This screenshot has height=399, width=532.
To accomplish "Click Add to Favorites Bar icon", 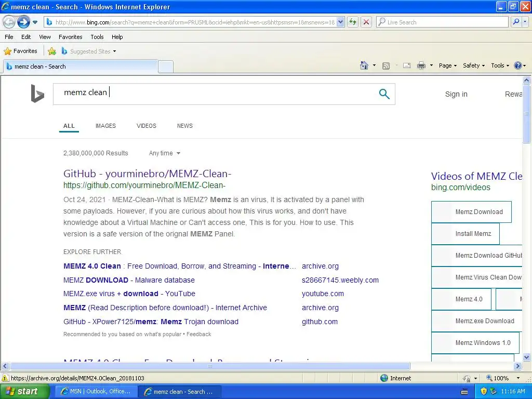I will click(x=52, y=51).
